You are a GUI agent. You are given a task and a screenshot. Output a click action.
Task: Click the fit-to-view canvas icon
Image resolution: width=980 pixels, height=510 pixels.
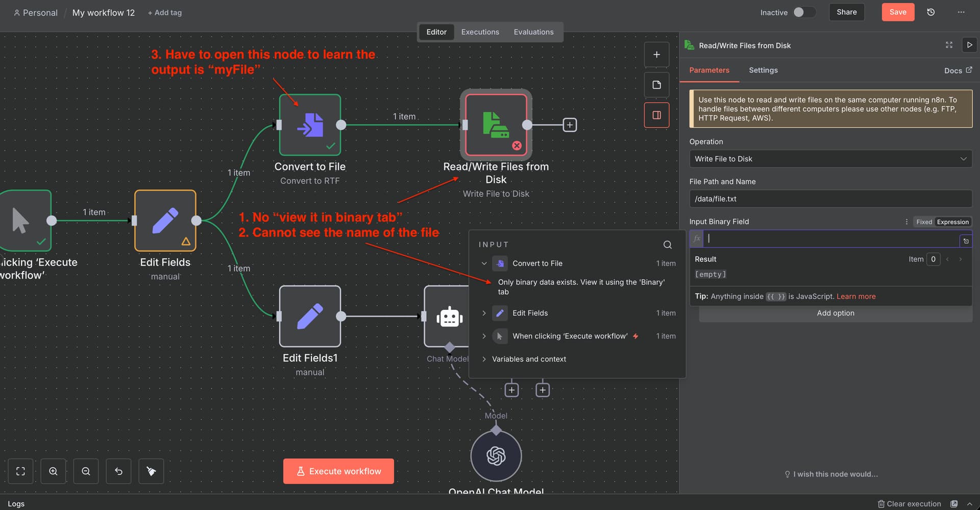point(20,471)
